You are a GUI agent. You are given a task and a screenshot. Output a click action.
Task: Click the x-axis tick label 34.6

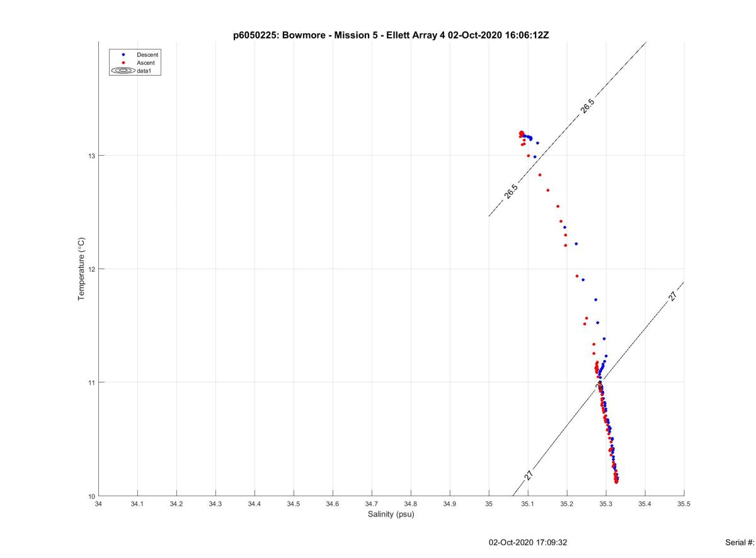(333, 504)
